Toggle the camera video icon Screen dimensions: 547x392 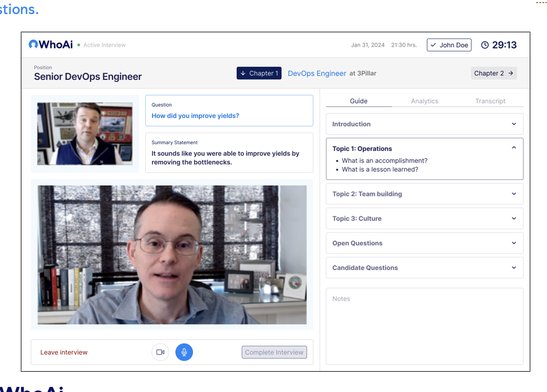pos(160,352)
